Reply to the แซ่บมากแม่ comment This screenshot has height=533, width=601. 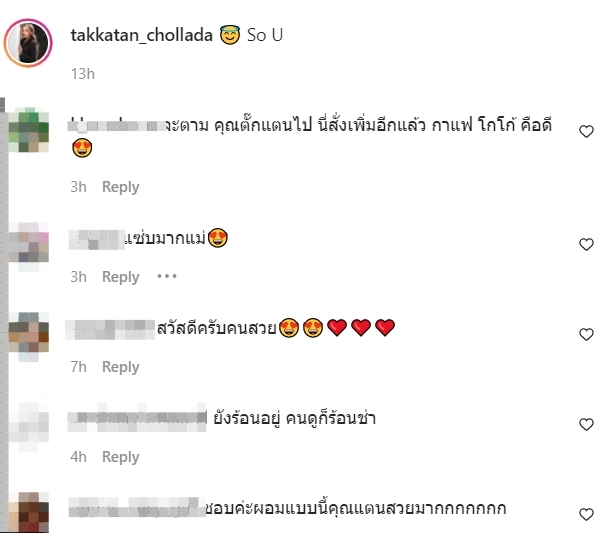(x=120, y=277)
